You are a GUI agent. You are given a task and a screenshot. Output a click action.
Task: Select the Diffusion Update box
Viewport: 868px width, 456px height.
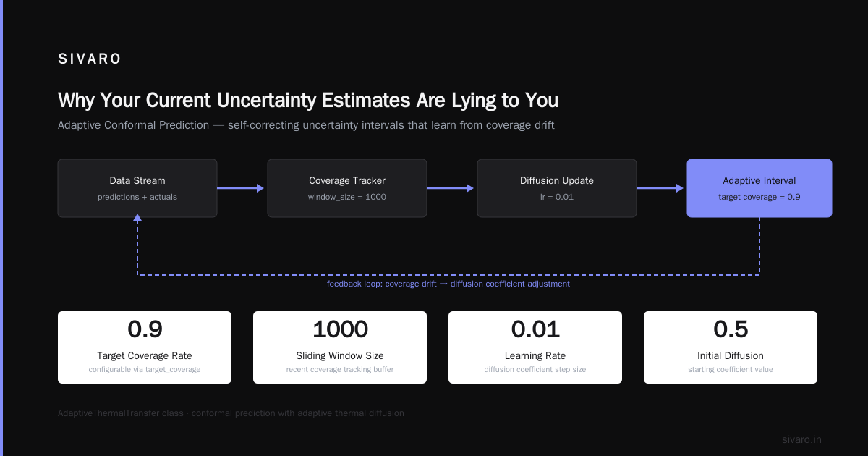557,188
